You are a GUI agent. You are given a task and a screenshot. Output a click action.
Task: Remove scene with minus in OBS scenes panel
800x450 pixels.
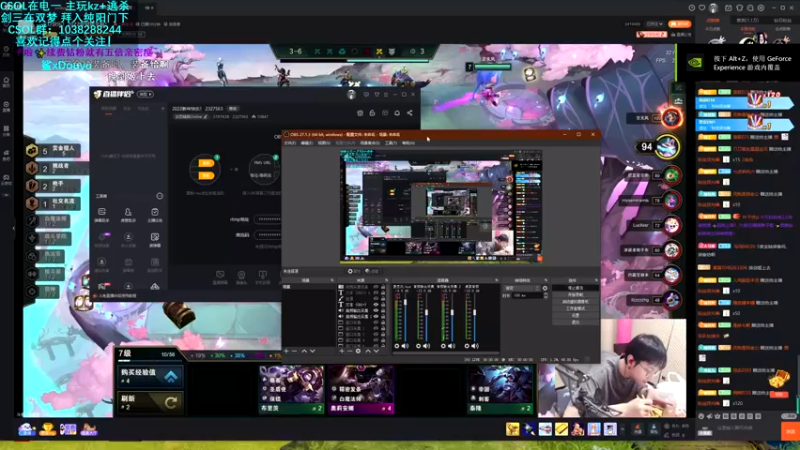pos(294,351)
